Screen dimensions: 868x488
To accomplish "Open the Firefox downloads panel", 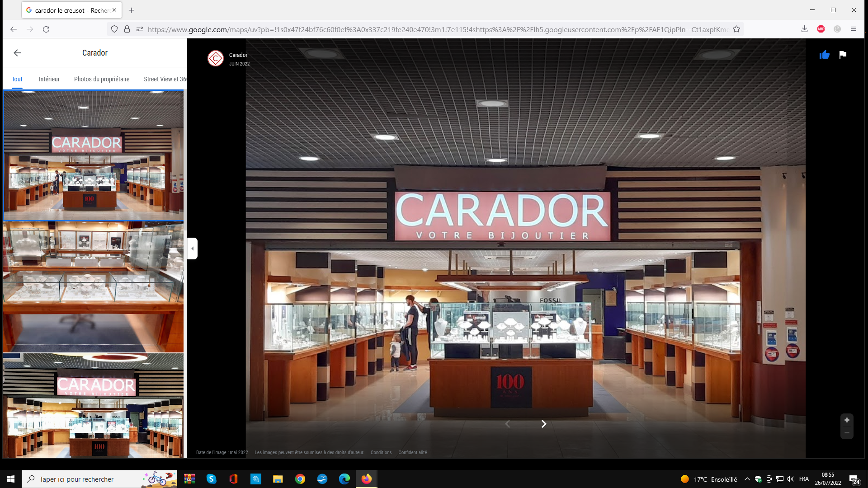I will (805, 29).
